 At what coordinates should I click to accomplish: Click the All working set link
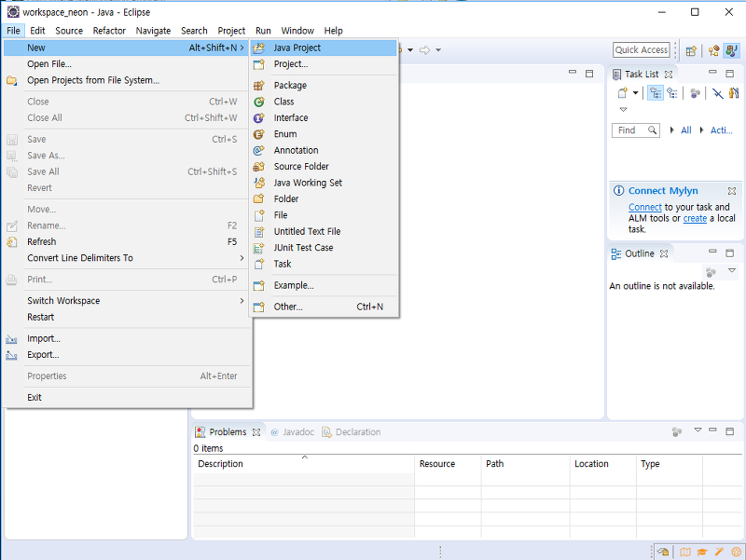[686, 130]
